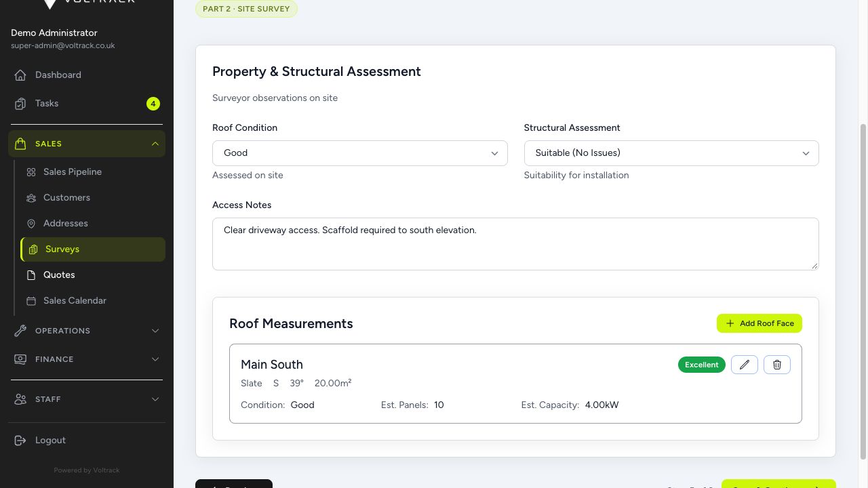This screenshot has height=488, width=868.
Task: Delete the Main South roof face
Action: point(776,365)
